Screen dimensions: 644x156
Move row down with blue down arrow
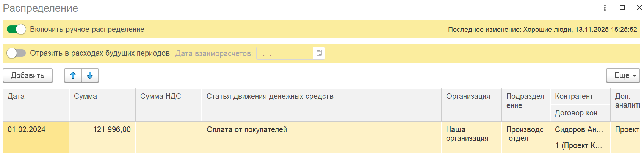click(x=90, y=75)
